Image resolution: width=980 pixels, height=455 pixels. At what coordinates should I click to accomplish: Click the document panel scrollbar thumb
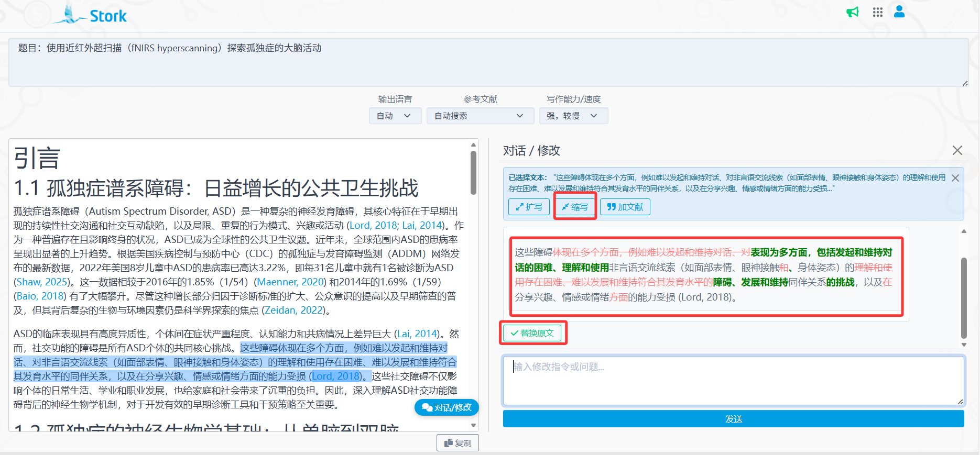tap(473, 173)
